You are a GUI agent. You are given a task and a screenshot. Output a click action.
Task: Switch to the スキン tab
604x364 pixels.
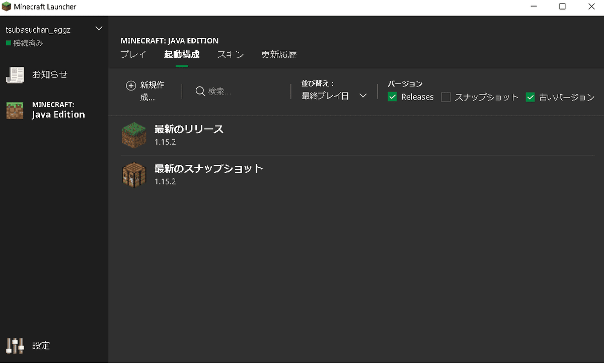[230, 55]
